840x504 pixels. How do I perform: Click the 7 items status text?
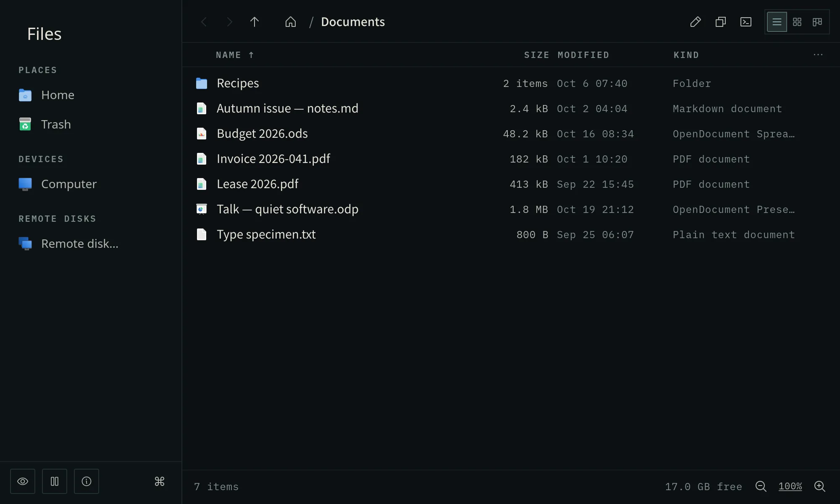[x=216, y=487]
